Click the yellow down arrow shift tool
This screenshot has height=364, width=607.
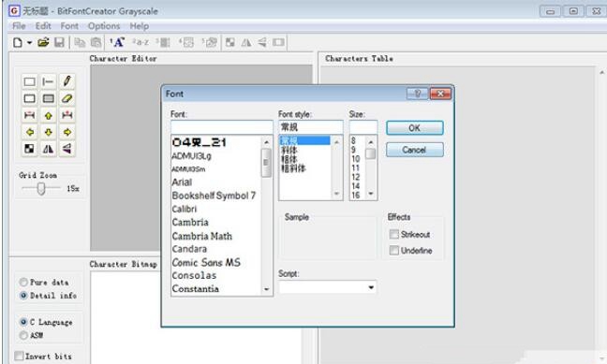(49, 132)
